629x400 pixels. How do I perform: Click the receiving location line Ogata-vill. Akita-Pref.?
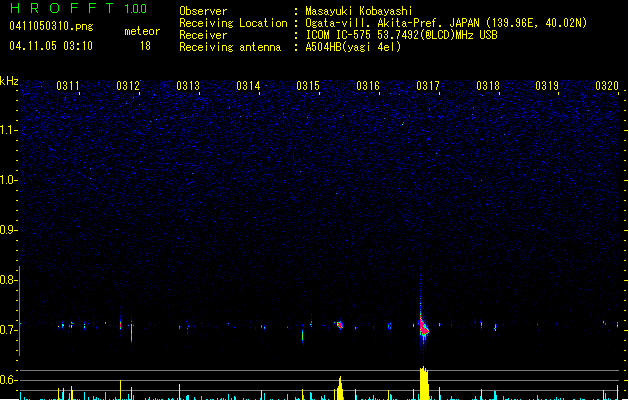pyautogui.click(x=446, y=23)
